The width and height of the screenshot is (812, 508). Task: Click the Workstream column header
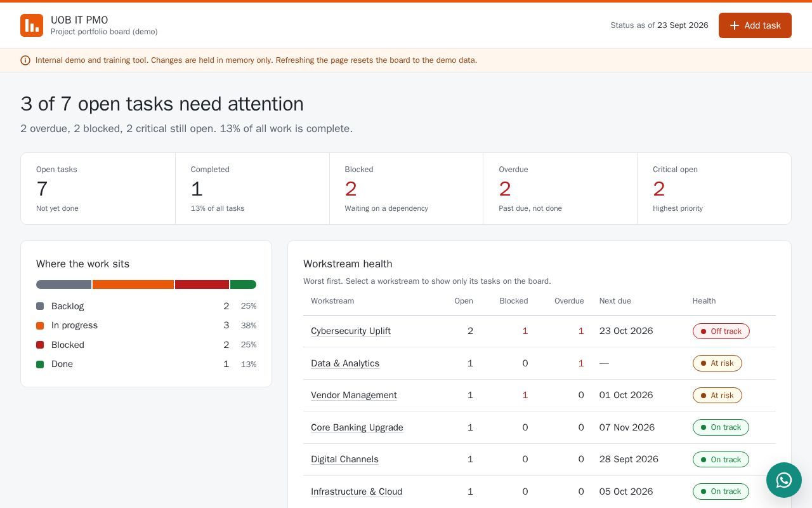332,301
